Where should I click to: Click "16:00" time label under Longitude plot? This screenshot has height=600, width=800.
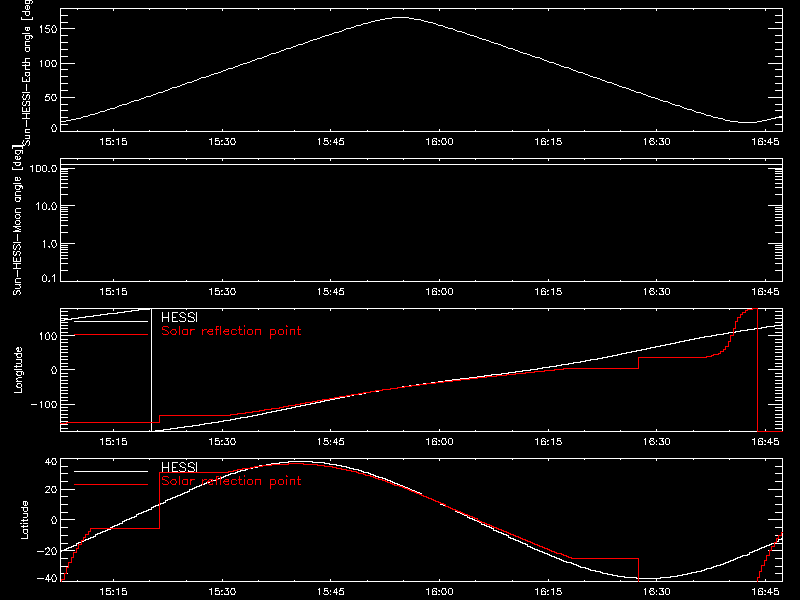click(x=439, y=442)
